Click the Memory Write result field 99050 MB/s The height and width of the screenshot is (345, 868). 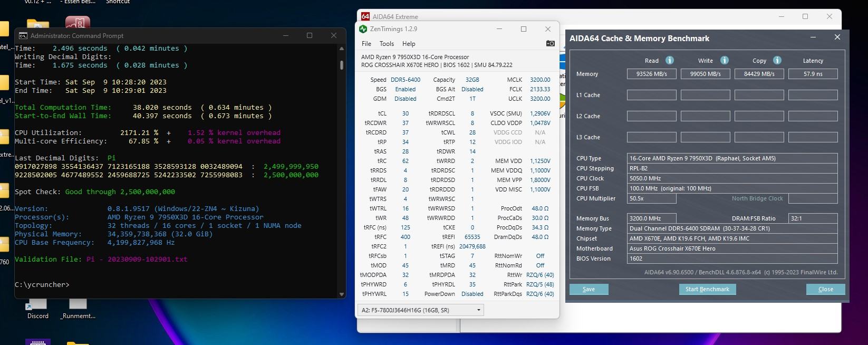(x=706, y=74)
